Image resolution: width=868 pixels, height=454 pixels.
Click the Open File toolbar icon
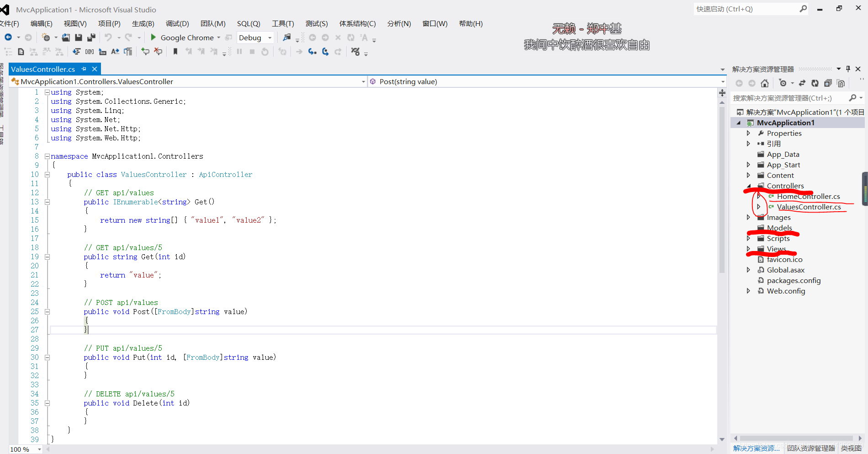click(x=66, y=37)
